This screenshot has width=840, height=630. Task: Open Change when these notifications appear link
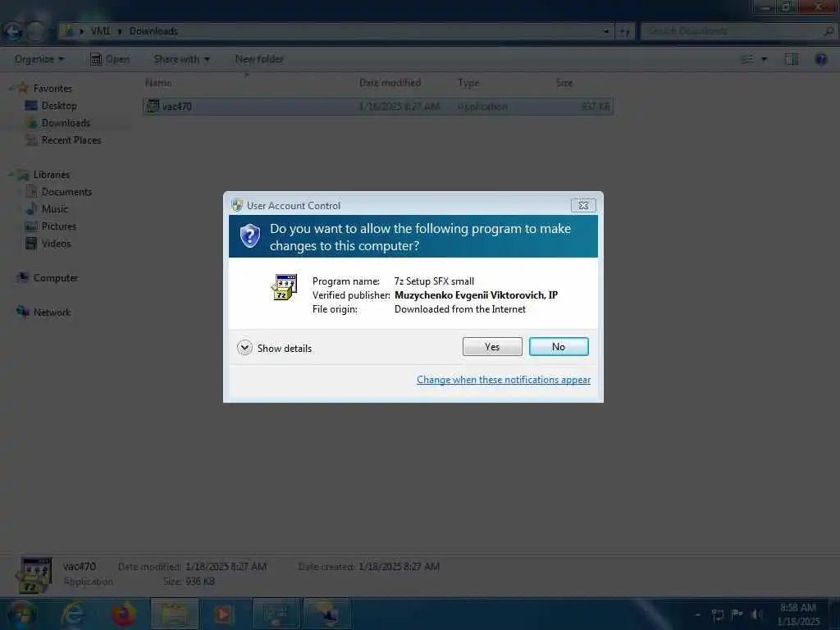503,380
